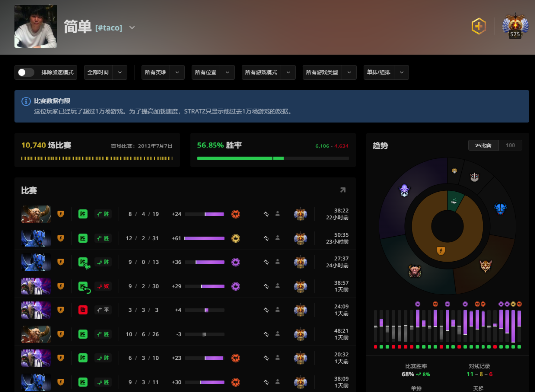Click the gold crown award icon in the 50:35 row
Screen dimensions: 535x392
236,238
